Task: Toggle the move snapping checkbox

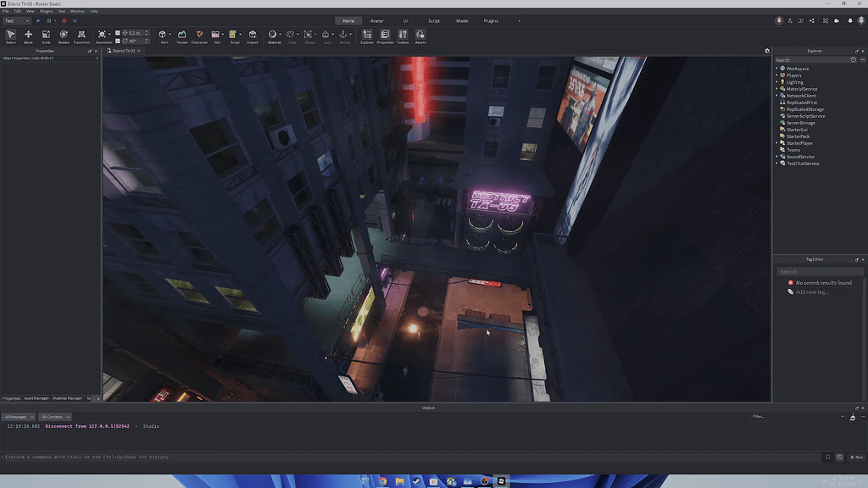Action: tap(117, 33)
